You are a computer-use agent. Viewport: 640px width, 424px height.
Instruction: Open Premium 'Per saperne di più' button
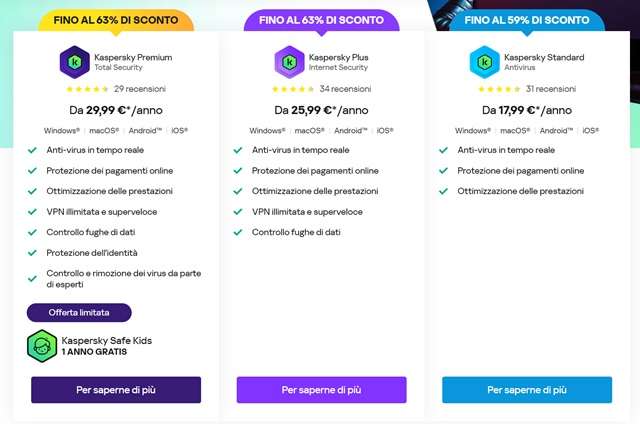tap(116, 390)
